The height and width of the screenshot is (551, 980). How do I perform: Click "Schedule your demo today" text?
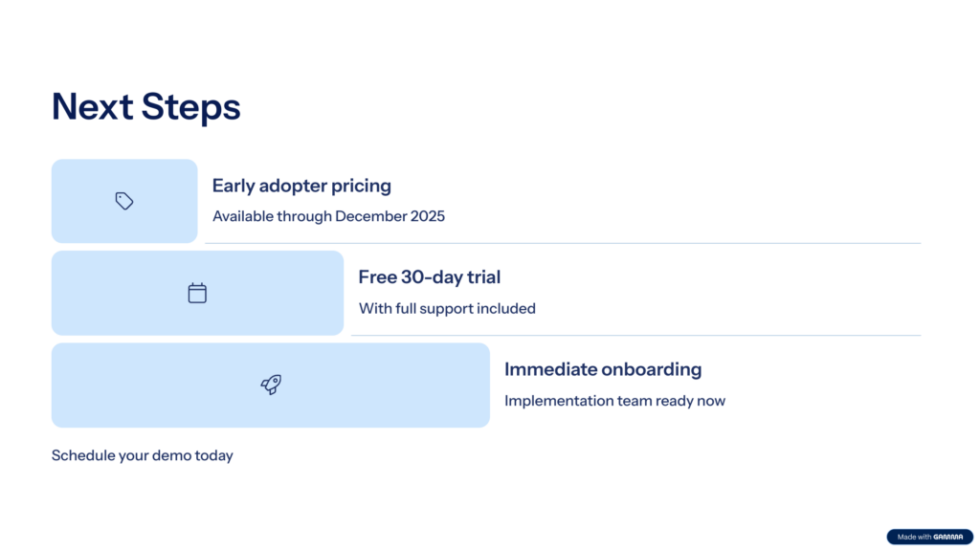click(143, 455)
